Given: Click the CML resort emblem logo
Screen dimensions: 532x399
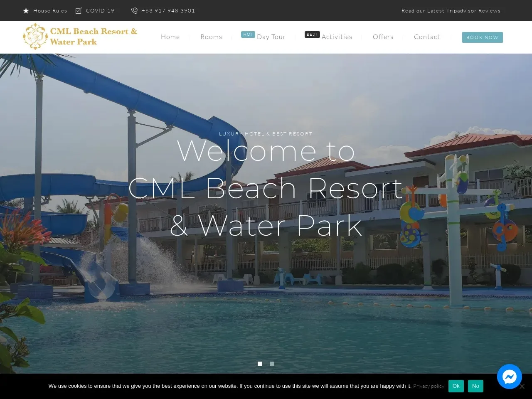Looking at the screenshot, I should coord(35,37).
